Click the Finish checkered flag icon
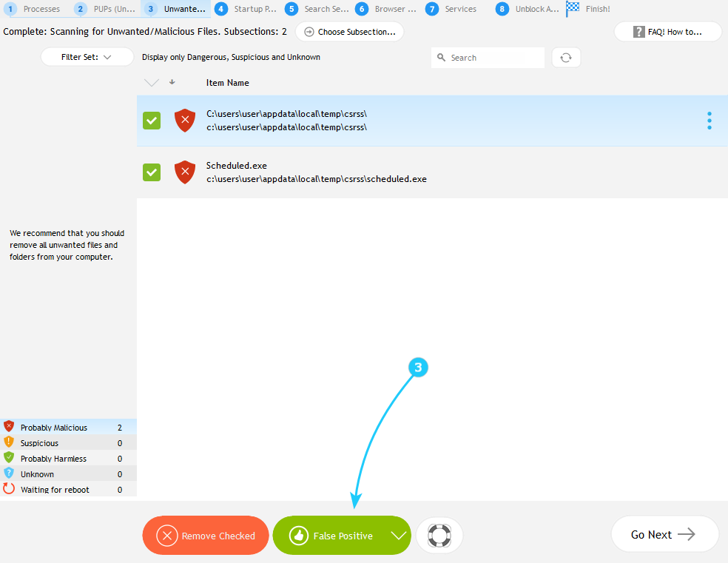 (x=573, y=9)
